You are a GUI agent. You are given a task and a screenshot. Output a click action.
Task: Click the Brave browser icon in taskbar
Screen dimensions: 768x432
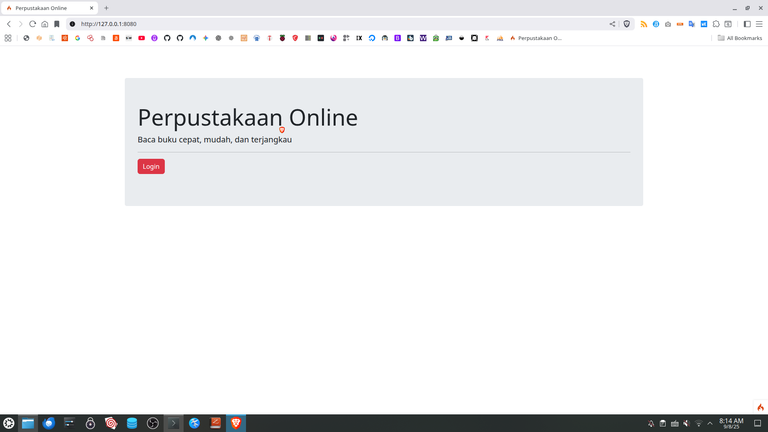pos(236,423)
